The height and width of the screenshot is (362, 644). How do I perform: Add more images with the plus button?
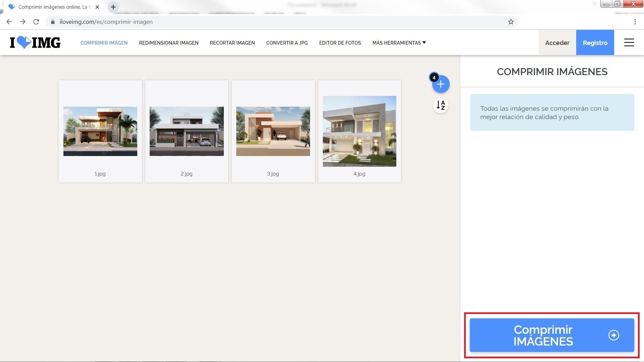441,84
